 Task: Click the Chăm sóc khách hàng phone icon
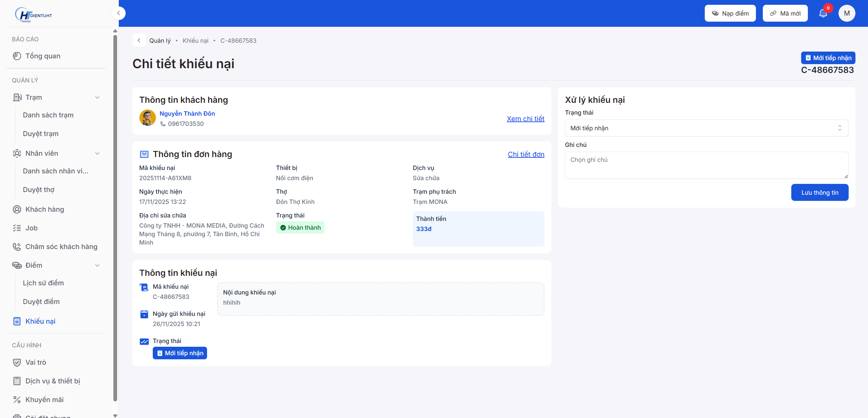click(17, 247)
